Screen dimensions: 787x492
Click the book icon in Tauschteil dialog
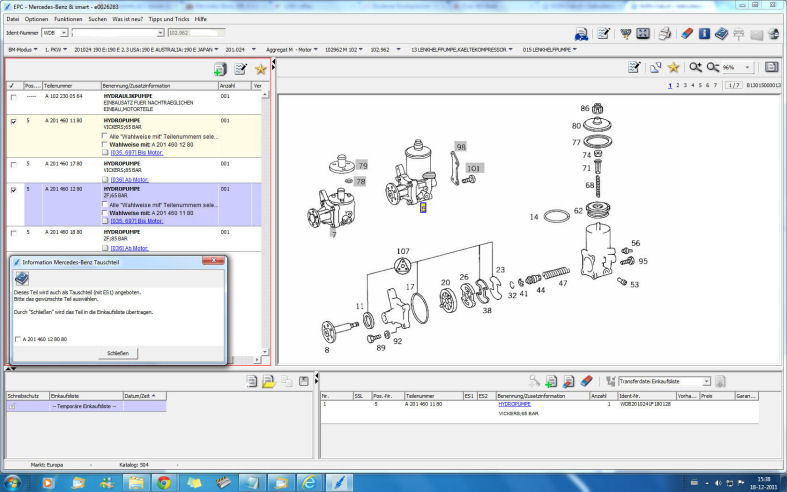tap(22, 278)
